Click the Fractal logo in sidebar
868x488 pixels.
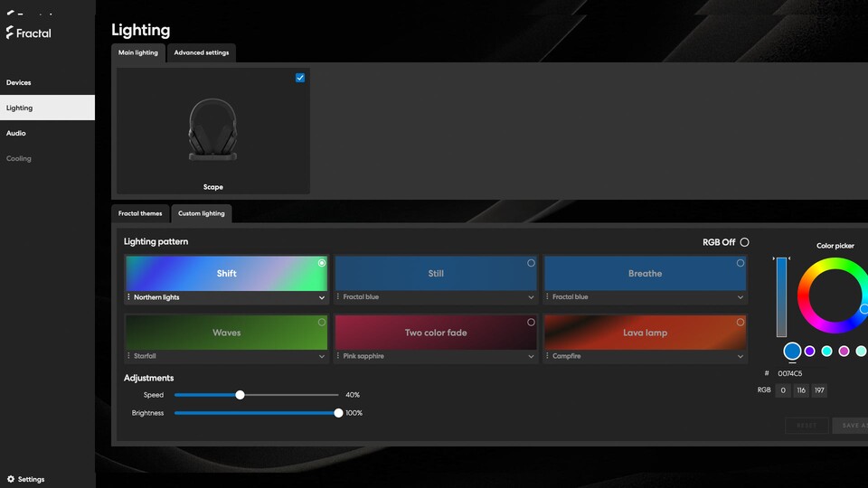pyautogui.click(x=28, y=33)
